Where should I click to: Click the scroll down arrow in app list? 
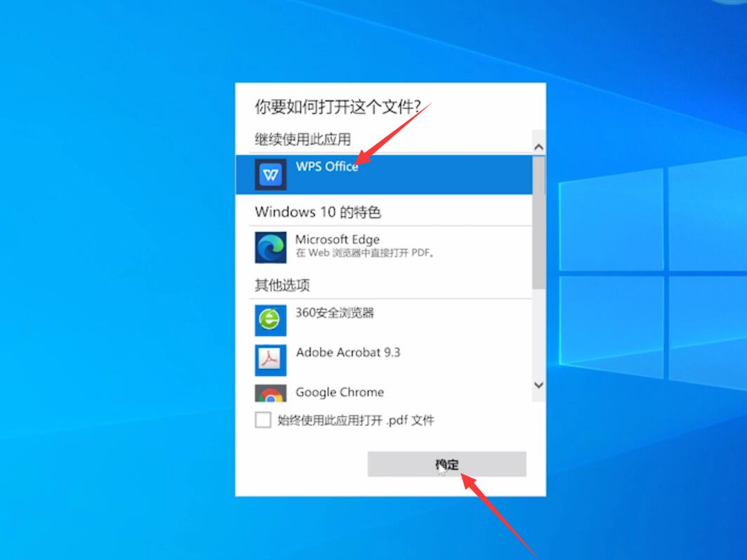click(x=538, y=385)
